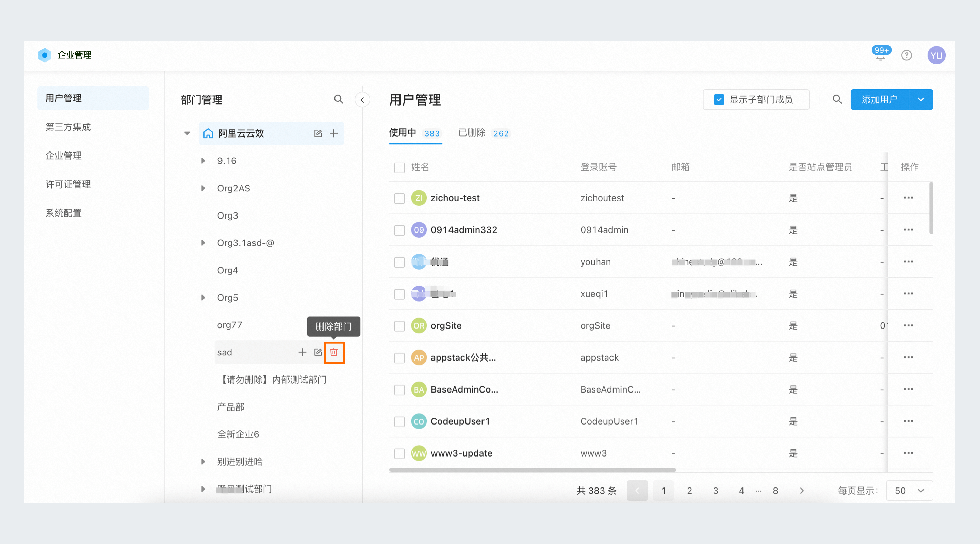The height and width of the screenshot is (544, 980).
Task: Click the table vertical scrollbar
Action: tap(931, 208)
